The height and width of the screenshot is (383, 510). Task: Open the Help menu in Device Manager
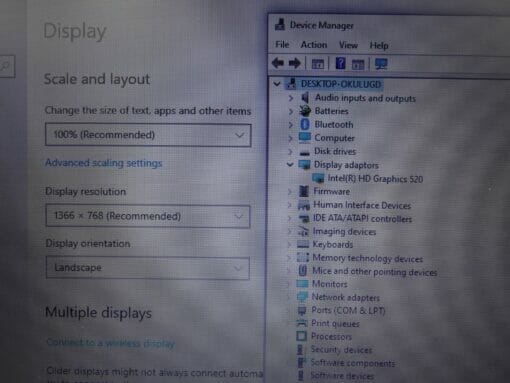click(x=379, y=45)
